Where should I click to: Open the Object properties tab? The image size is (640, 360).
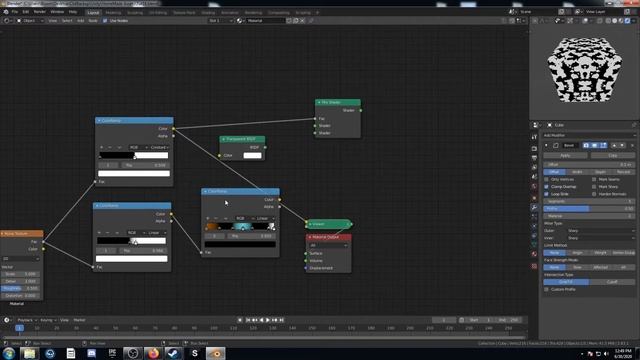coord(534,198)
